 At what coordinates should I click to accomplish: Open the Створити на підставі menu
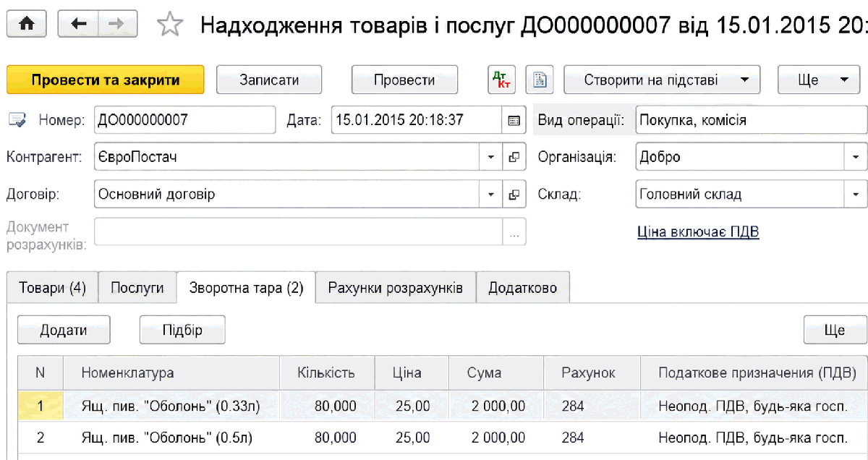[x=662, y=80]
